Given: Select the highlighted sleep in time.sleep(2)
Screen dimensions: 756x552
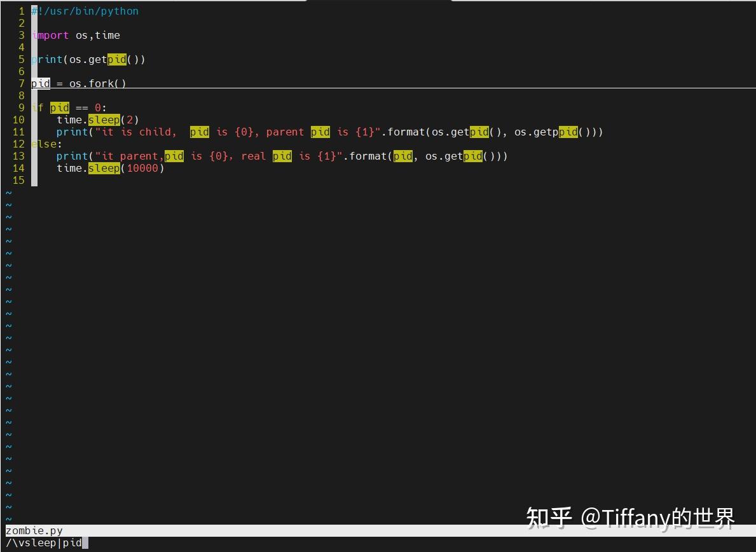Looking at the screenshot, I should (x=104, y=120).
